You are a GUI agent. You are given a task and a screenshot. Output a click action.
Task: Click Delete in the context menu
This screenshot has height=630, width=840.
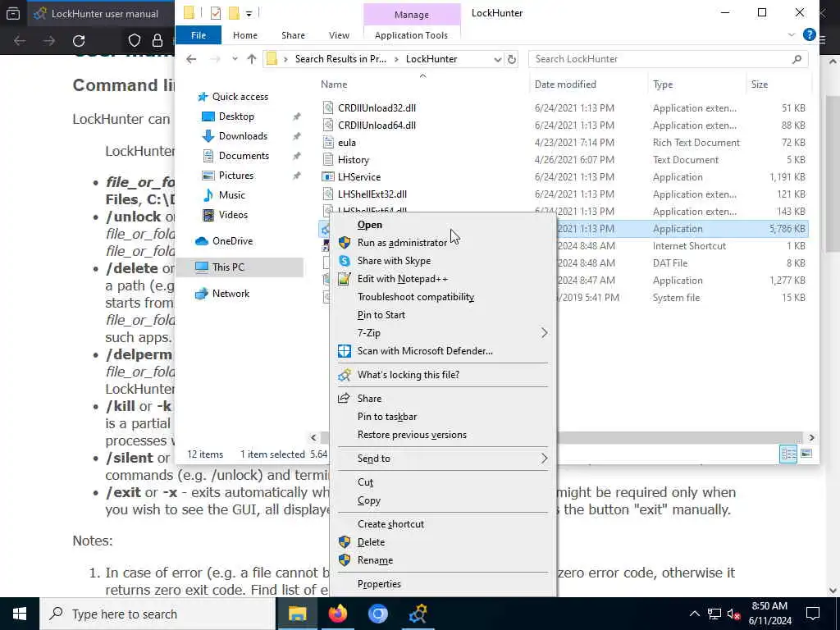click(371, 542)
